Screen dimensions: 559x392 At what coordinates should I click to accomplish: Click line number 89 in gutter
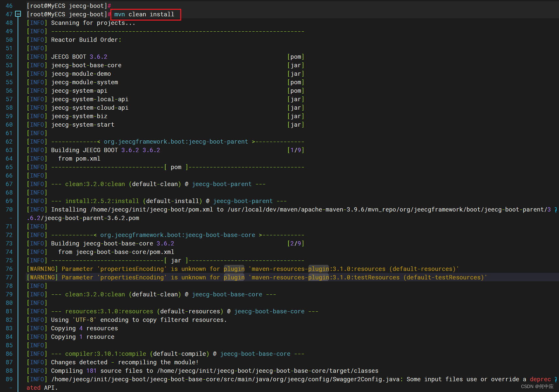[9, 379]
